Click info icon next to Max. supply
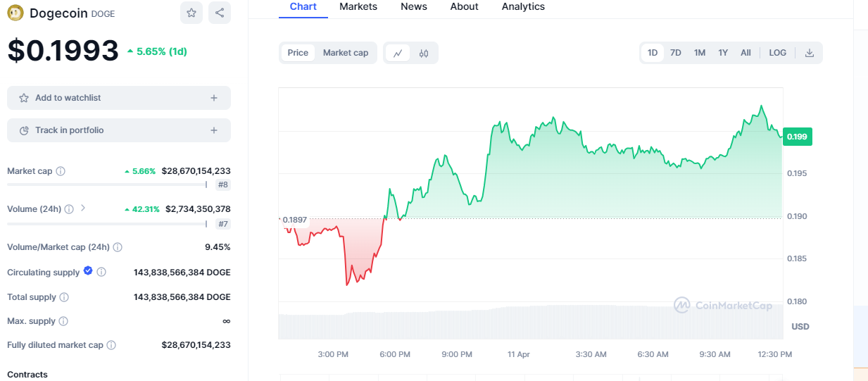The image size is (868, 381). 63,321
